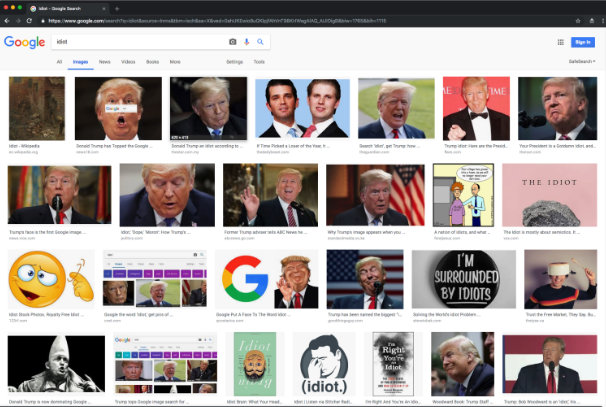Image resolution: width=606 pixels, height=407 pixels.
Task: Open the pink THE IDIOT rock thumbnail
Action: click(549, 195)
